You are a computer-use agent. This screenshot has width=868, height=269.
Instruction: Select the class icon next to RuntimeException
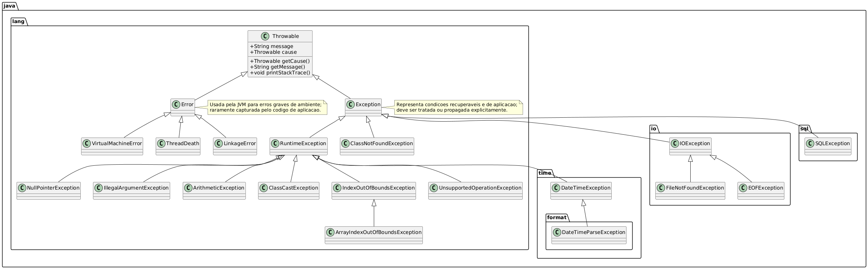(276, 143)
